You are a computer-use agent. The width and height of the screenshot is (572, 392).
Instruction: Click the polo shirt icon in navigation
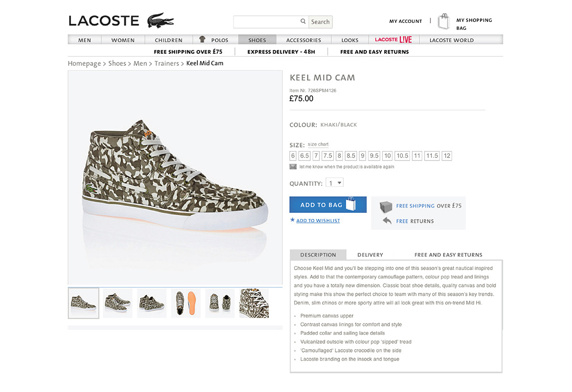click(202, 40)
